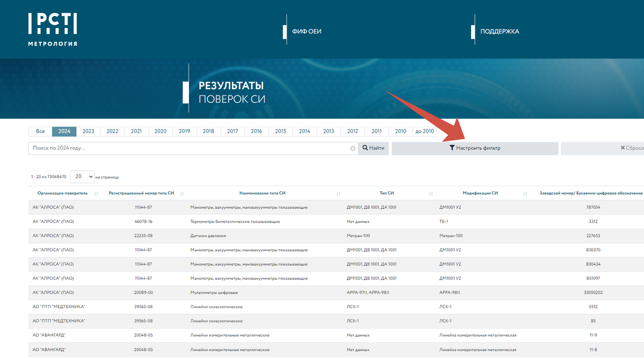This screenshot has height=358, width=644.
Task: Click serial number 85 cell
Action: coord(593,321)
